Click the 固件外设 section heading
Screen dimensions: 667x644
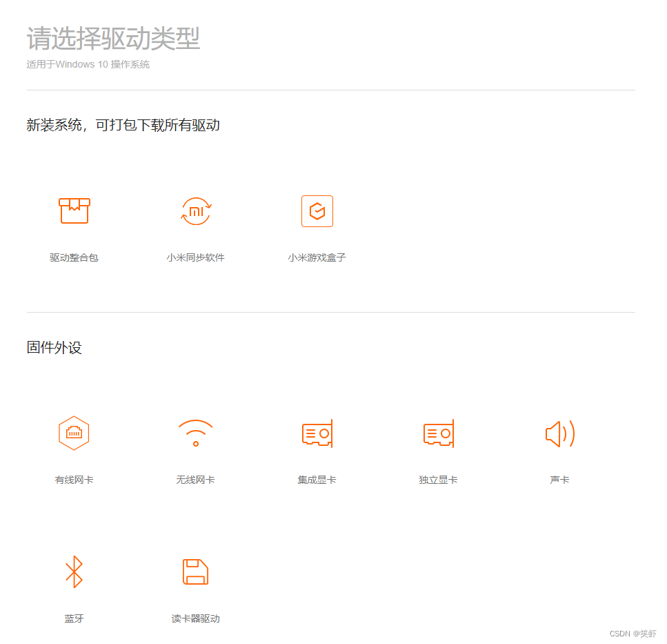tap(54, 347)
